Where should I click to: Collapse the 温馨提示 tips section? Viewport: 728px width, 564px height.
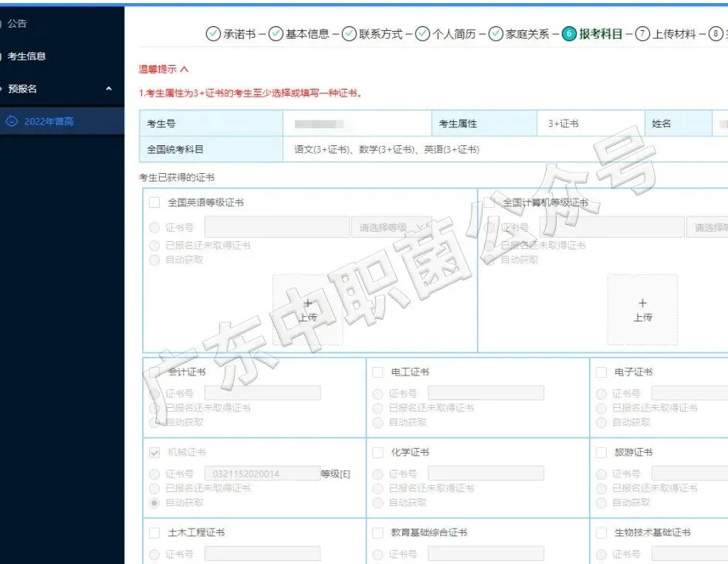185,70
